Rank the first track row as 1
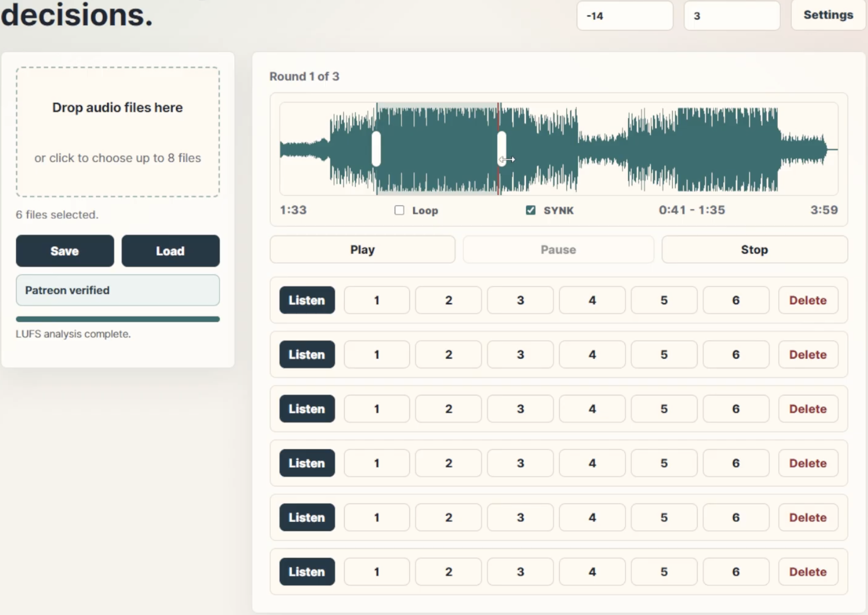This screenshot has width=868, height=615. point(377,300)
